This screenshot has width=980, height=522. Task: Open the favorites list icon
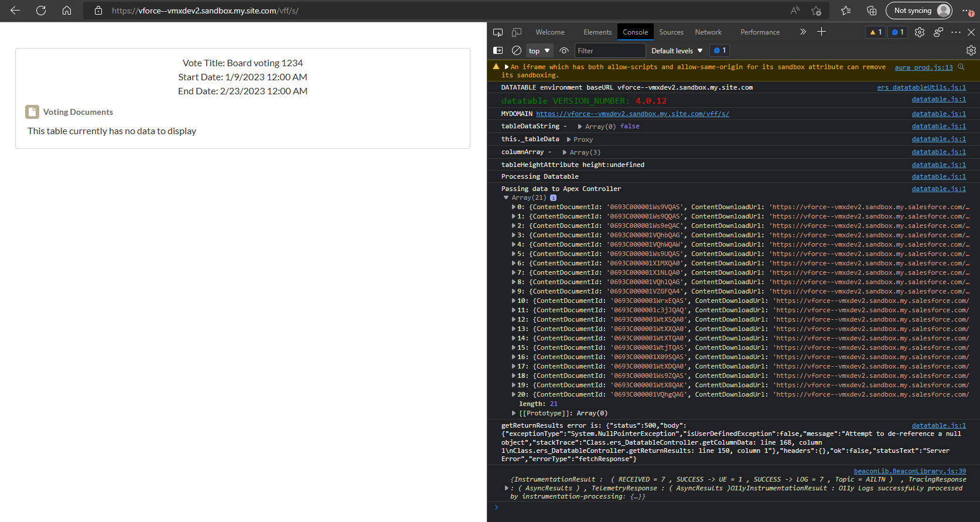846,11
